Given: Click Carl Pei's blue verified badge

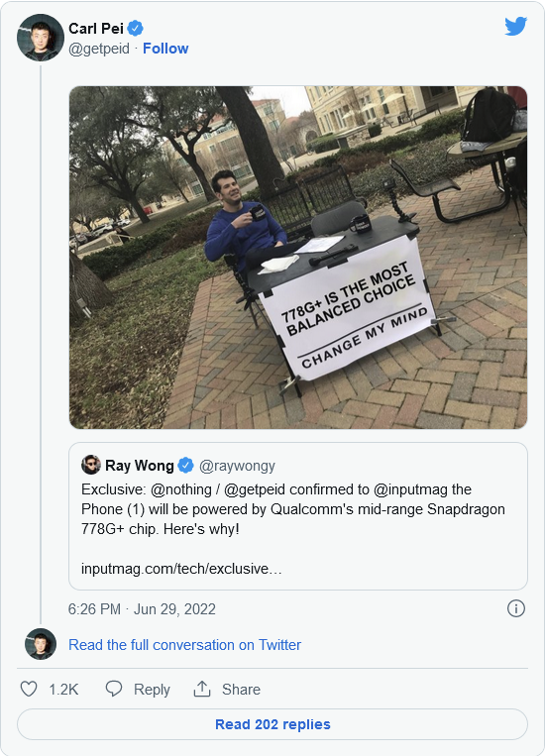Looking at the screenshot, I should pyautogui.click(x=135, y=29).
